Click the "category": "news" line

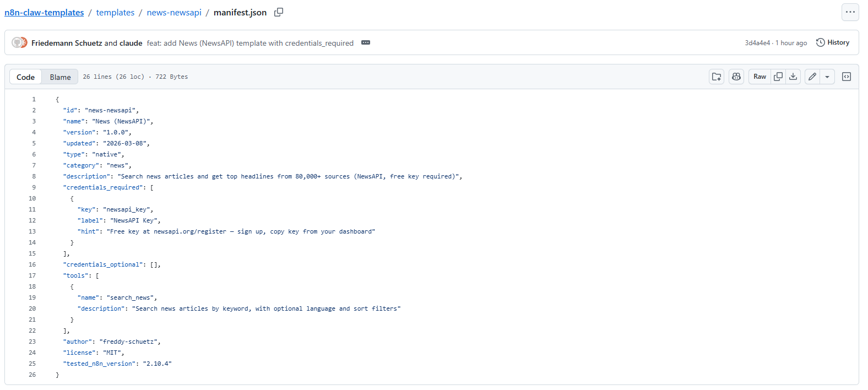[97, 165]
